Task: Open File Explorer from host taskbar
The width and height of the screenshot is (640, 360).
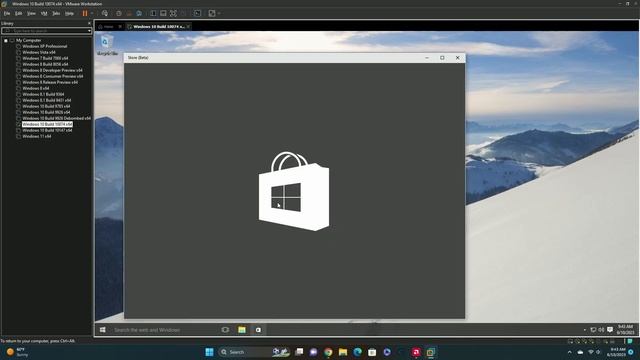Action: point(343,352)
